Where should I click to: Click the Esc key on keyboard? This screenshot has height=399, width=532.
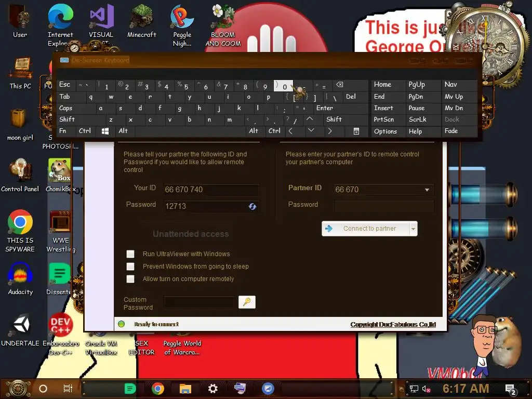point(66,85)
